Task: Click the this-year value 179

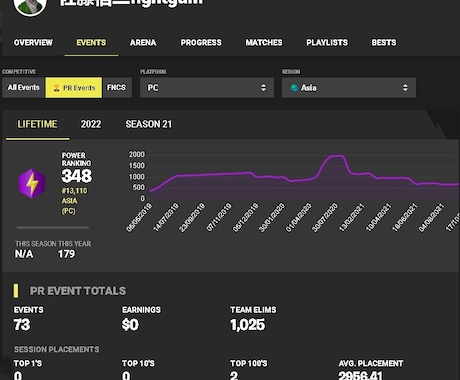Action: coord(66,254)
